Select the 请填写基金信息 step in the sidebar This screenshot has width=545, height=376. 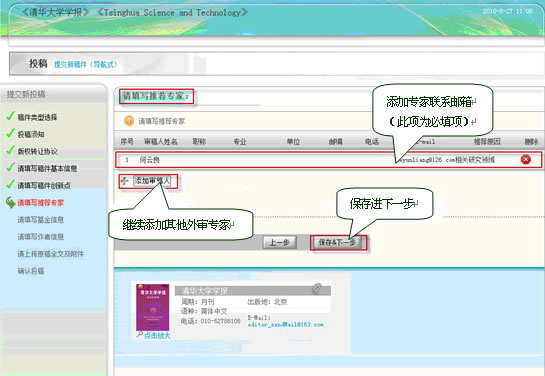(x=41, y=220)
